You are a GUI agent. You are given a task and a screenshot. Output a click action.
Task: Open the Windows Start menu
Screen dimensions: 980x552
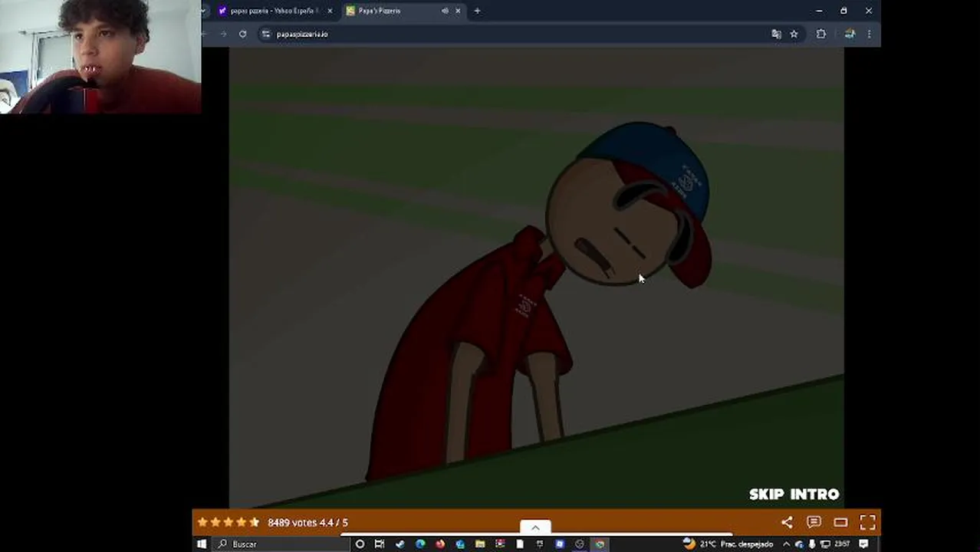[x=202, y=544]
